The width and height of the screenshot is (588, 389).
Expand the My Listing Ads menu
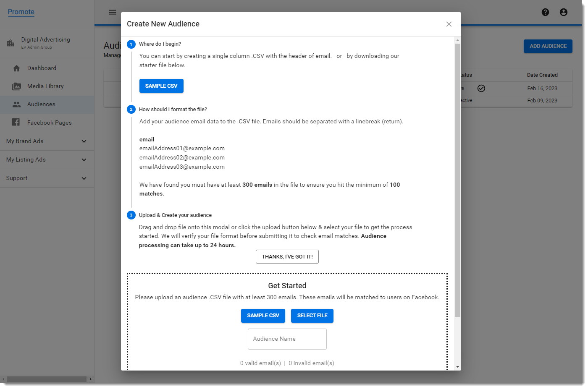(x=84, y=160)
